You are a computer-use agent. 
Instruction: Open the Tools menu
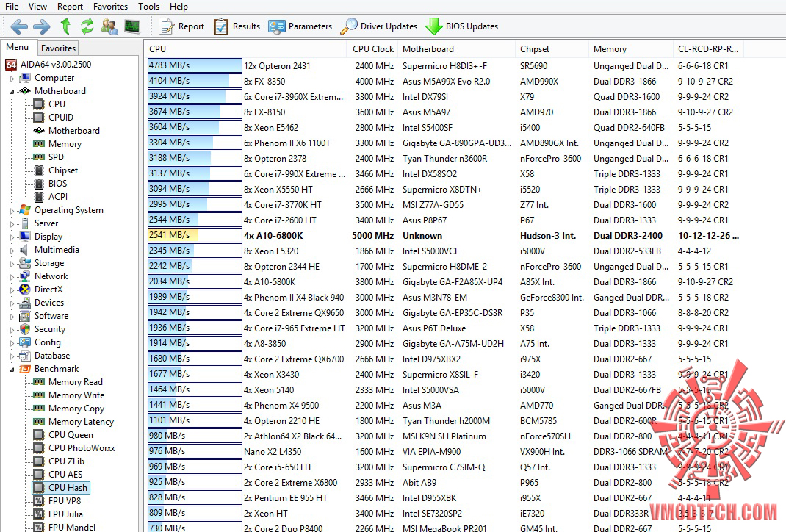[x=149, y=7]
